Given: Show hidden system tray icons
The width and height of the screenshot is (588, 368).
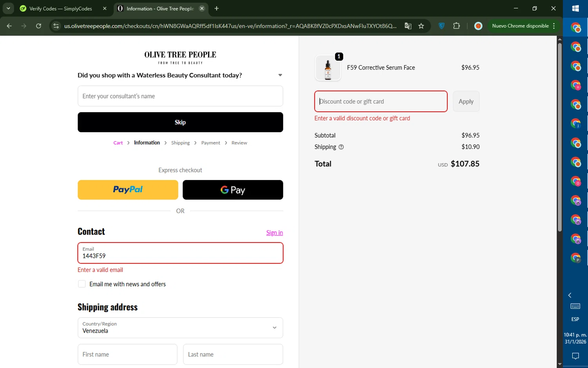Looking at the screenshot, I should 570,295.
